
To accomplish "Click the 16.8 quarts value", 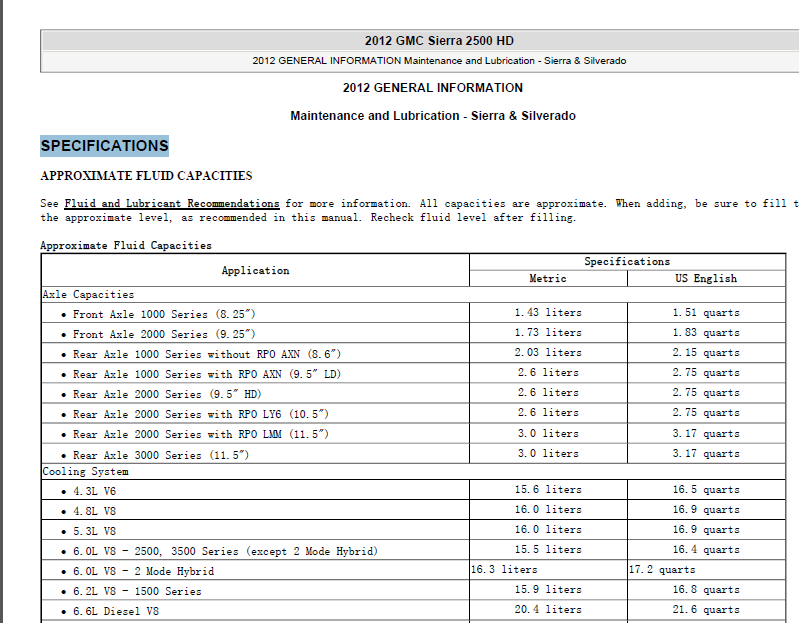I will 706,589.
